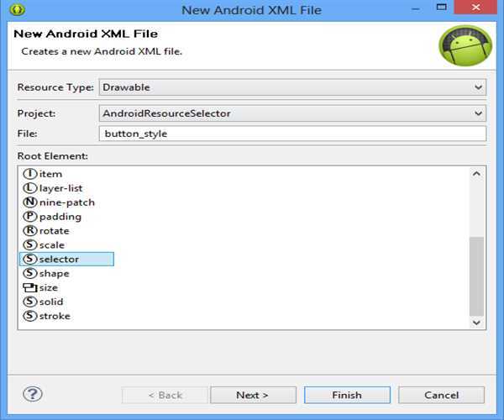Viewport: 504px width, 420px height.
Task: Click the root element list scrollbar thumb
Action: pos(476,275)
